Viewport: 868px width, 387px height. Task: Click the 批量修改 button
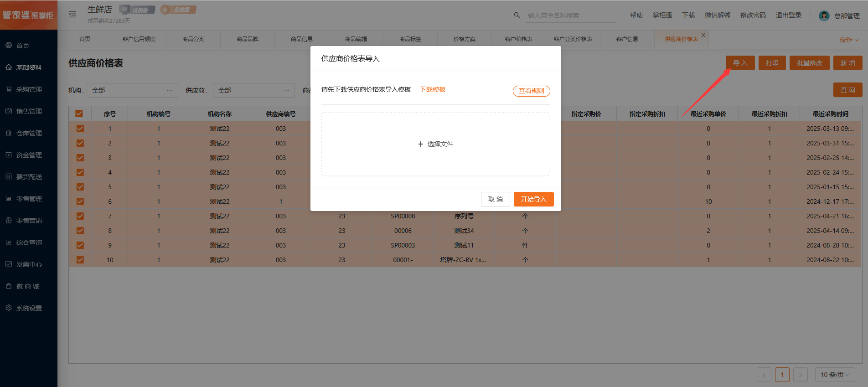[810, 63]
